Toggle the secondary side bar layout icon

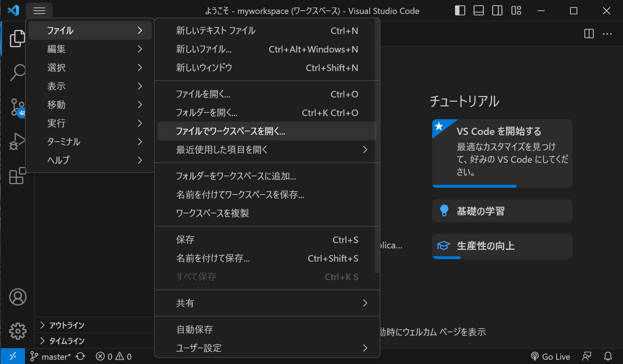(x=497, y=11)
